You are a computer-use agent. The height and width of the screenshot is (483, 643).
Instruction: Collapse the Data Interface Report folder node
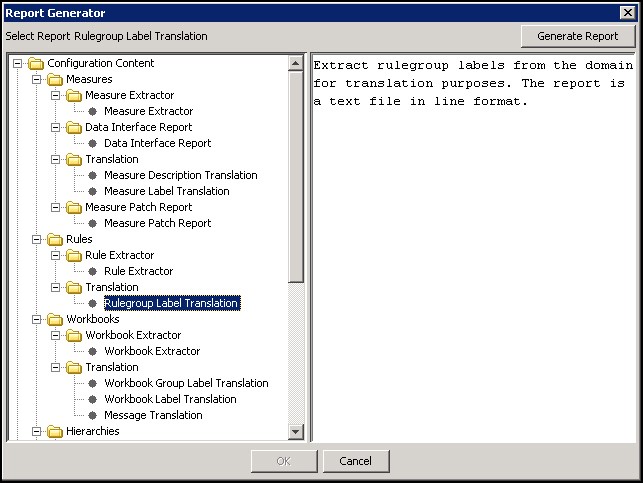click(55, 128)
